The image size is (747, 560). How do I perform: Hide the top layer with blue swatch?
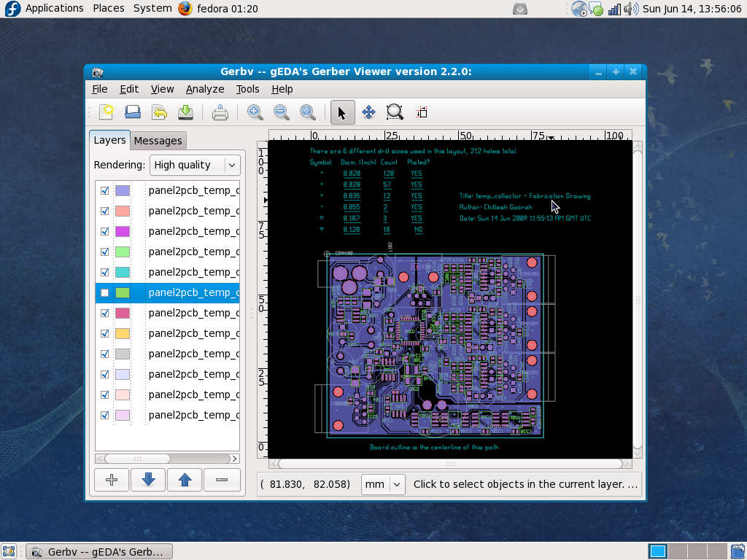click(x=105, y=190)
